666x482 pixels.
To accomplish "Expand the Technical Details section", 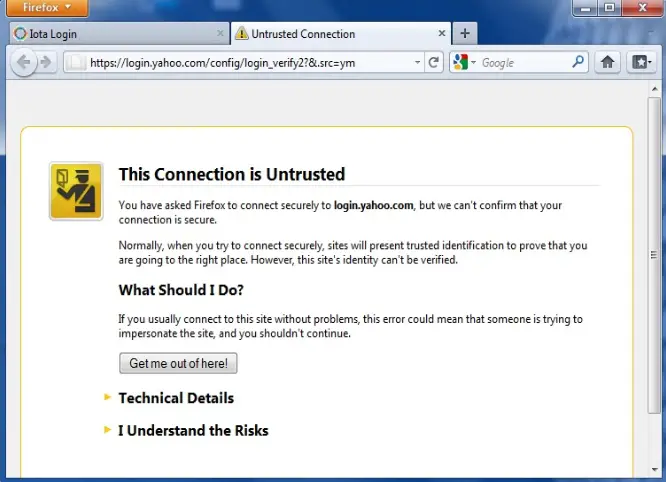I will pos(176,398).
